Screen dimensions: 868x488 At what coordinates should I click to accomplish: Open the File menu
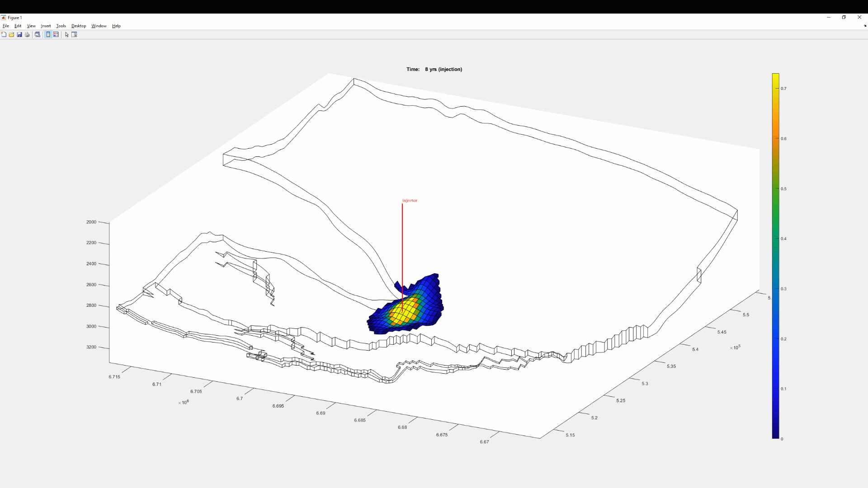pyautogui.click(x=6, y=26)
